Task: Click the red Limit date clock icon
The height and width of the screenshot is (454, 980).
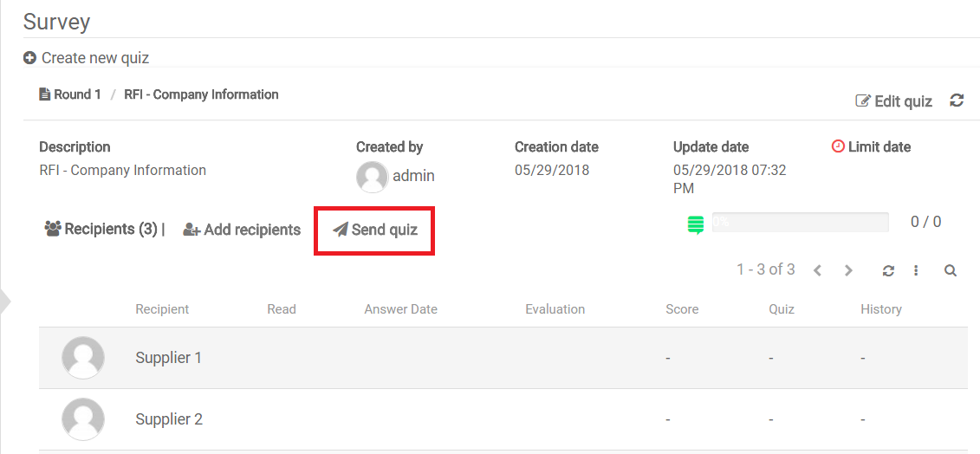Action: point(838,146)
